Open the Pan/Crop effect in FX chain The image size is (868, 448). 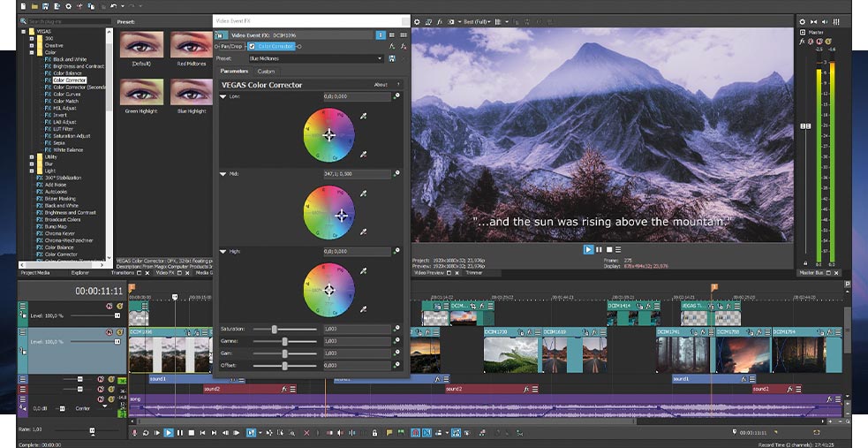tap(232, 46)
